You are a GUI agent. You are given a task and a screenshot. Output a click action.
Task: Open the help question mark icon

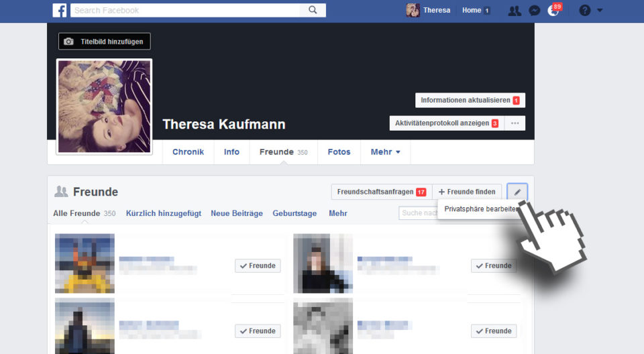(x=584, y=10)
